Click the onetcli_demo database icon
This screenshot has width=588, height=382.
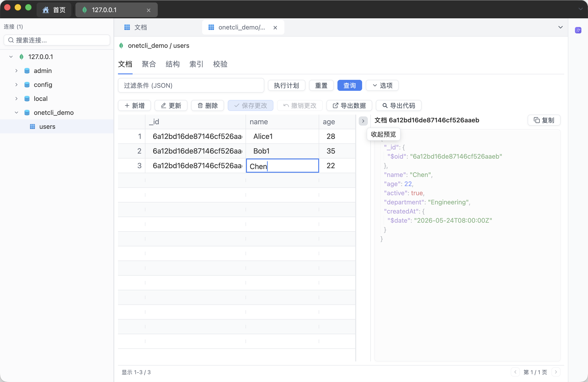pos(27,113)
